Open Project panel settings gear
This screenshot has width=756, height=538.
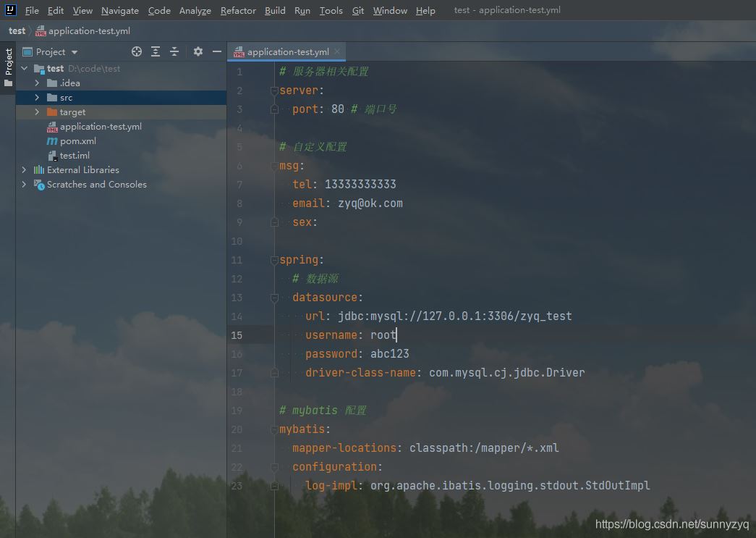tap(198, 51)
